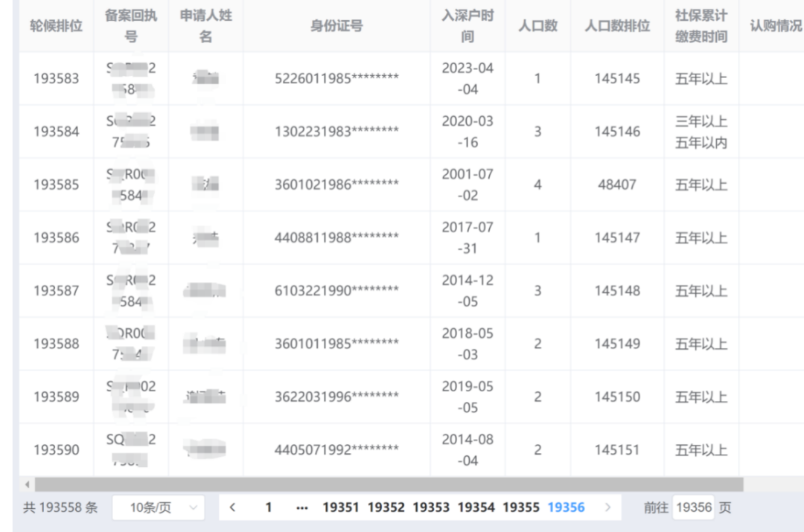Go to page 19353
Viewport: 804px width, 532px height.
tap(431, 507)
